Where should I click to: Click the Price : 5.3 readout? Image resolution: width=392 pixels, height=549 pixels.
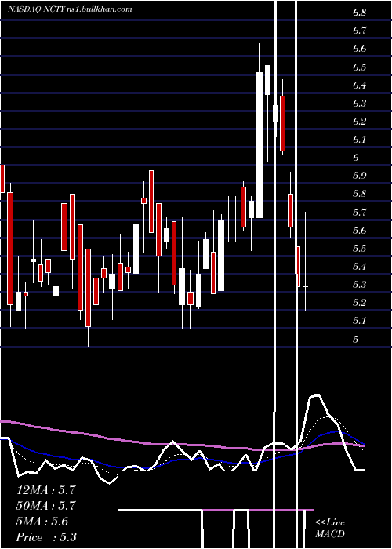pyautogui.click(x=46, y=537)
